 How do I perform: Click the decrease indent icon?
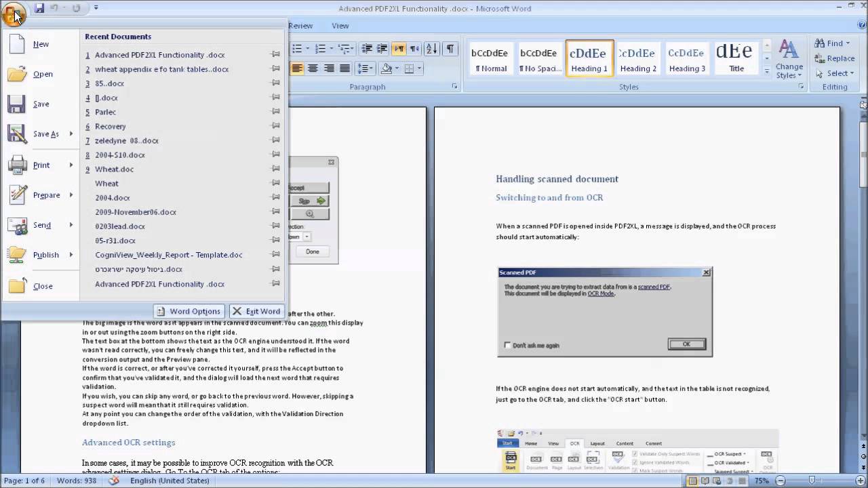(x=367, y=49)
